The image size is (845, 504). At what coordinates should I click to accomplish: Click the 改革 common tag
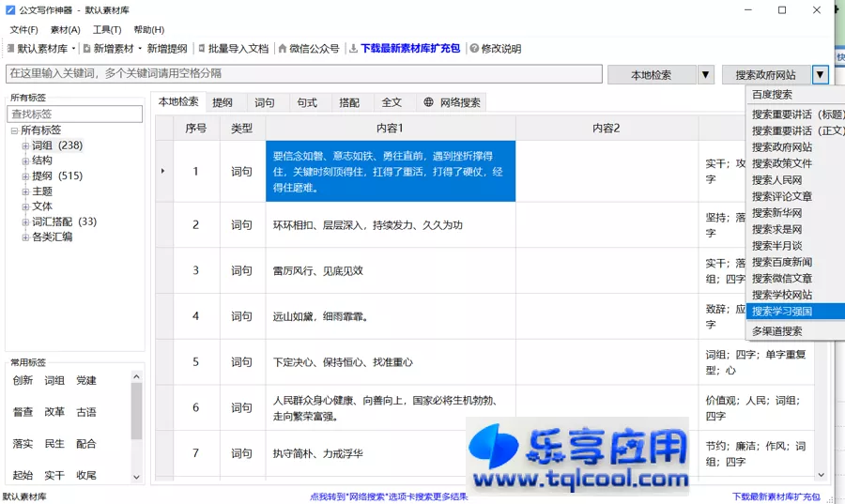click(54, 412)
